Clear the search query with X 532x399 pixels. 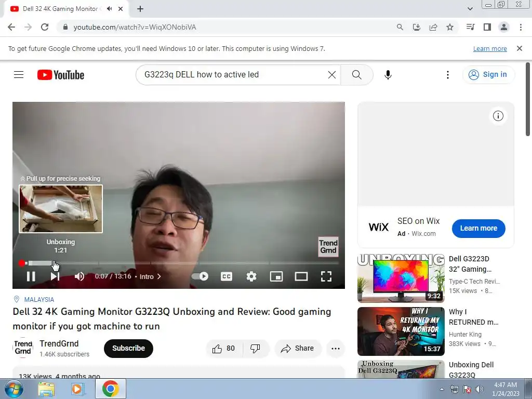(x=332, y=75)
